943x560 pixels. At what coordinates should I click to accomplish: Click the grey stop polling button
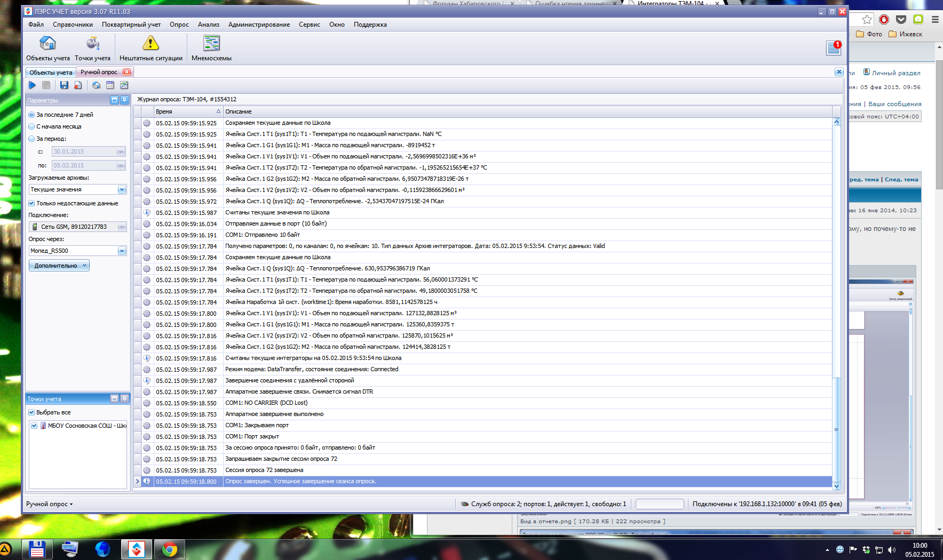46,85
